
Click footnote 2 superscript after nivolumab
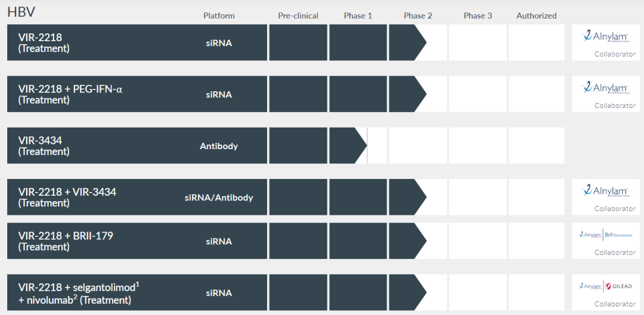75,297
